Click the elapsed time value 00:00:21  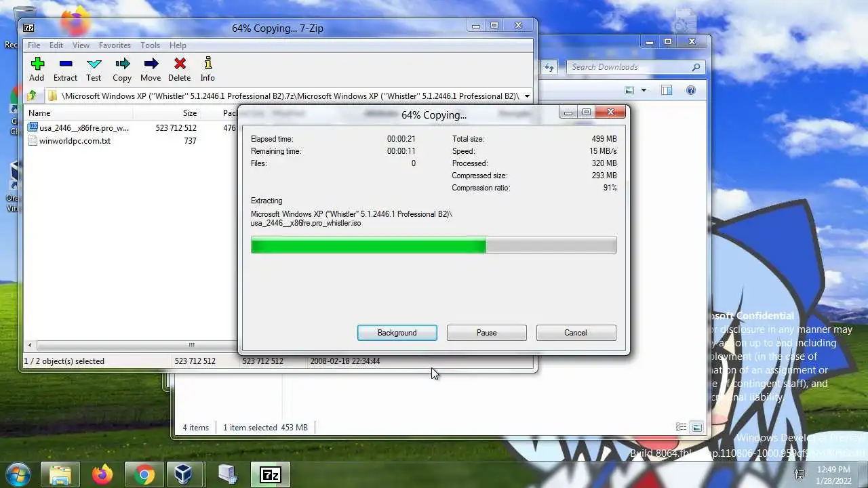click(x=401, y=139)
